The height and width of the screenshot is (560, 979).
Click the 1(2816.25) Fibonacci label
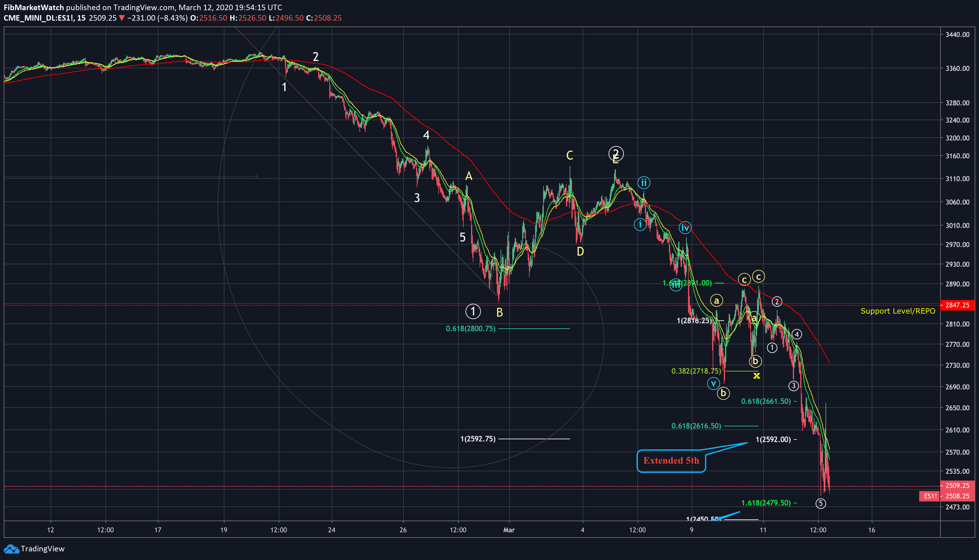coord(694,321)
